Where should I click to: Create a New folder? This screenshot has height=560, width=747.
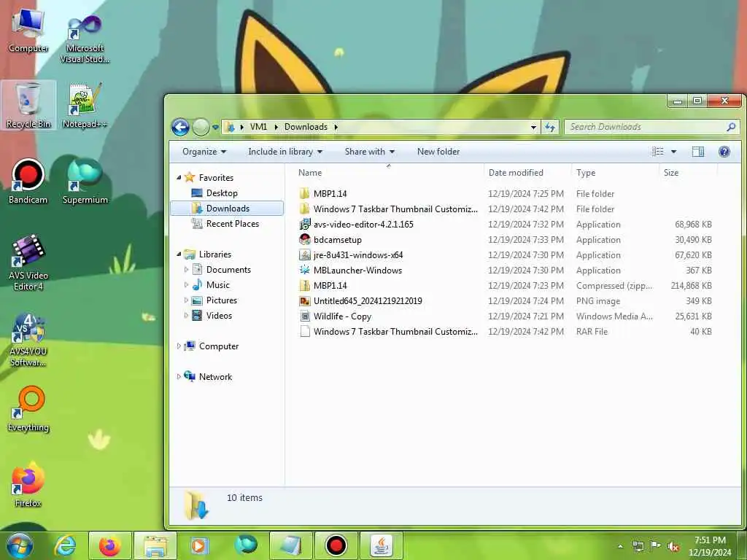pos(438,152)
